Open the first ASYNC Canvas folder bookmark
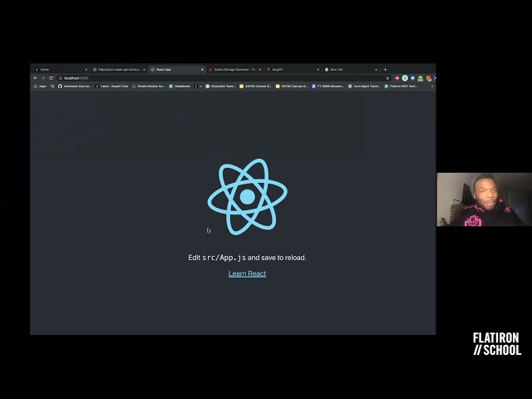Screen dimensions: 532x399 255,86
